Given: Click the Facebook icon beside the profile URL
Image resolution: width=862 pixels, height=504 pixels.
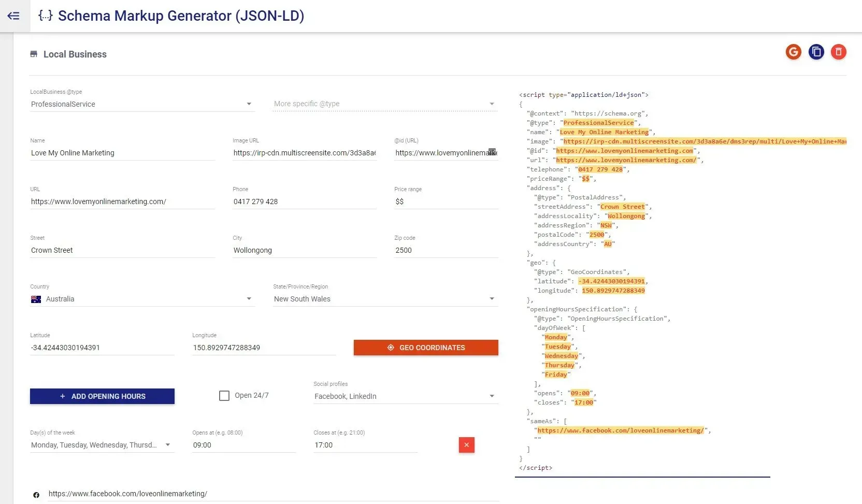Looking at the screenshot, I should tap(36, 495).
